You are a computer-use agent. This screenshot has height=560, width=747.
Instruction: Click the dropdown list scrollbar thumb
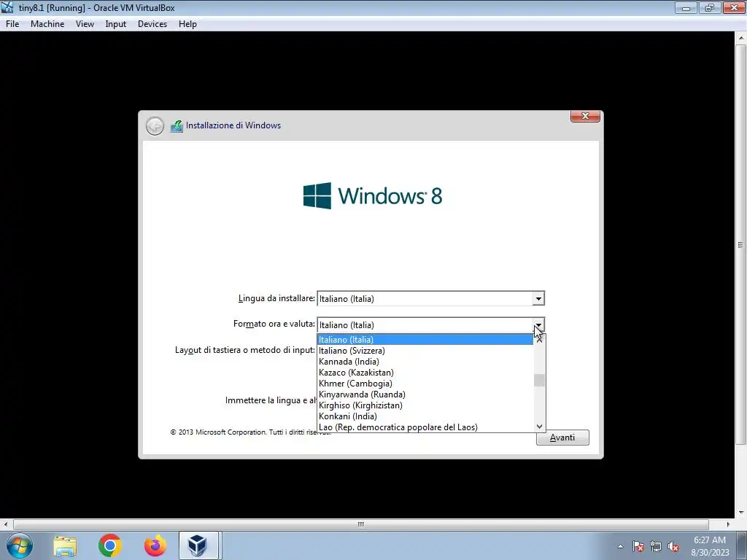[x=539, y=381]
